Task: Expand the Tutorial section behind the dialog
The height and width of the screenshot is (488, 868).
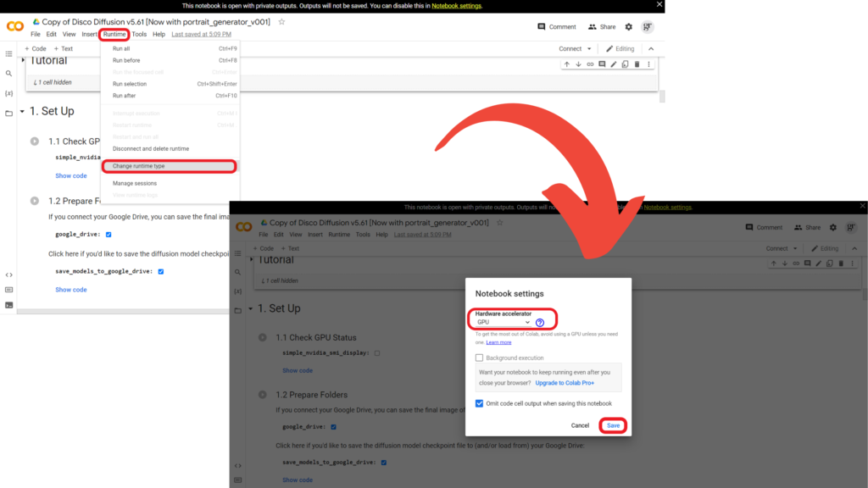Action: [251, 259]
